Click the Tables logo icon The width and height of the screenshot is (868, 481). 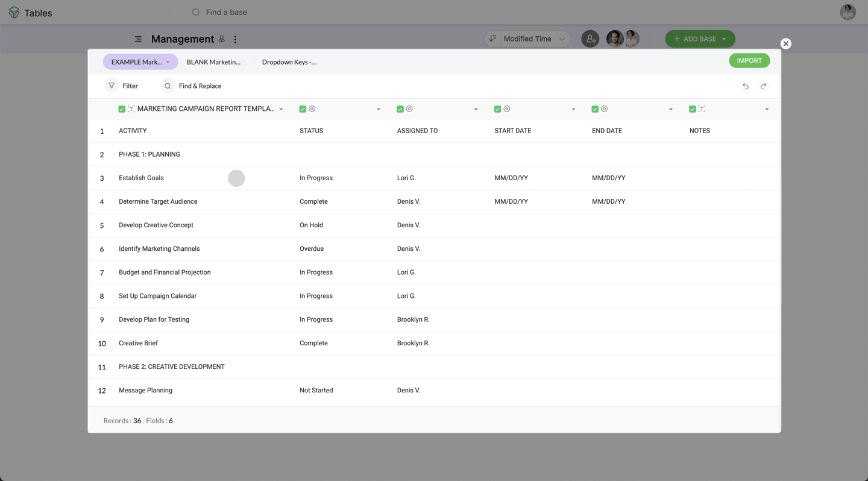[x=14, y=13]
